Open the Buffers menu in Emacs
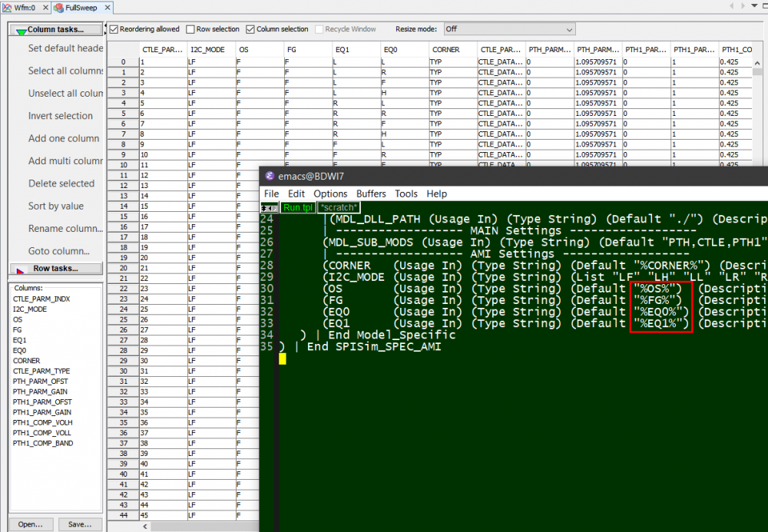 [371, 193]
